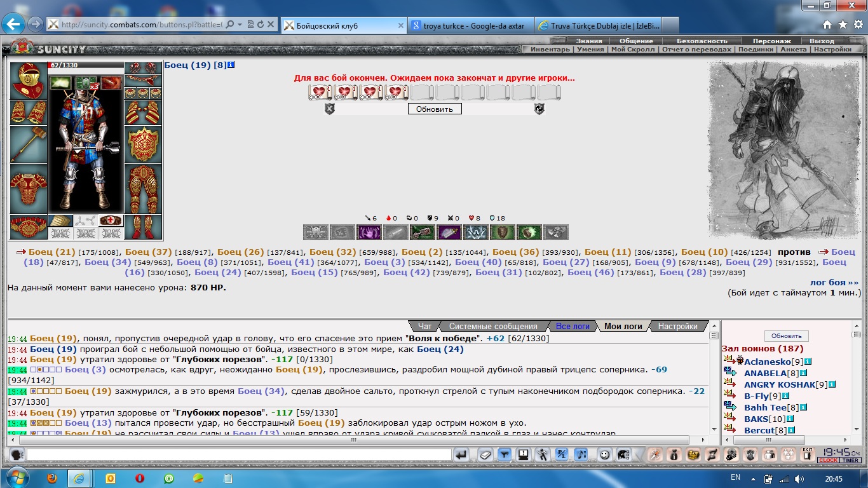The image size is (868, 488).
Task: Click player Aclanesko in the list
Action: coord(768,361)
